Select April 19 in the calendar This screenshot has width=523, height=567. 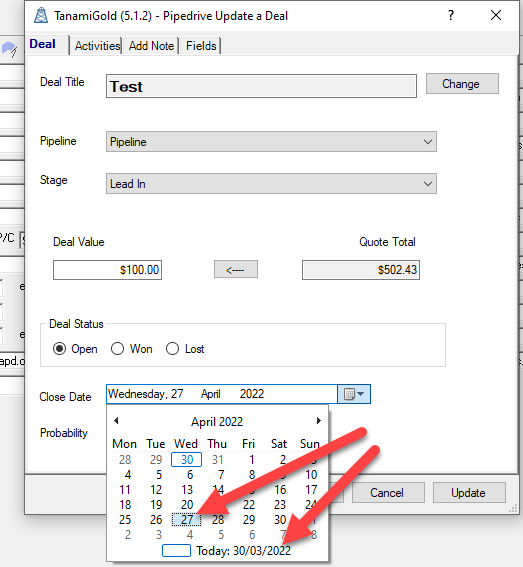(x=156, y=504)
